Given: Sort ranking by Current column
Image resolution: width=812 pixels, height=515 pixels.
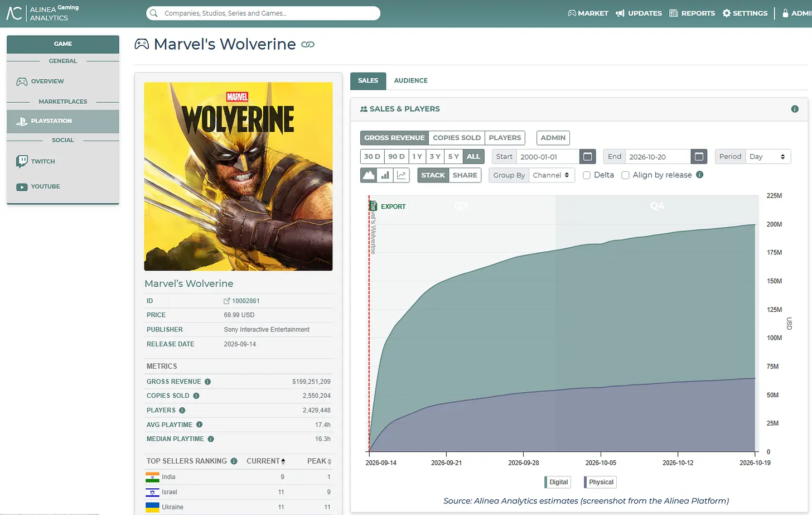Looking at the screenshot, I should tap(266, 461).
